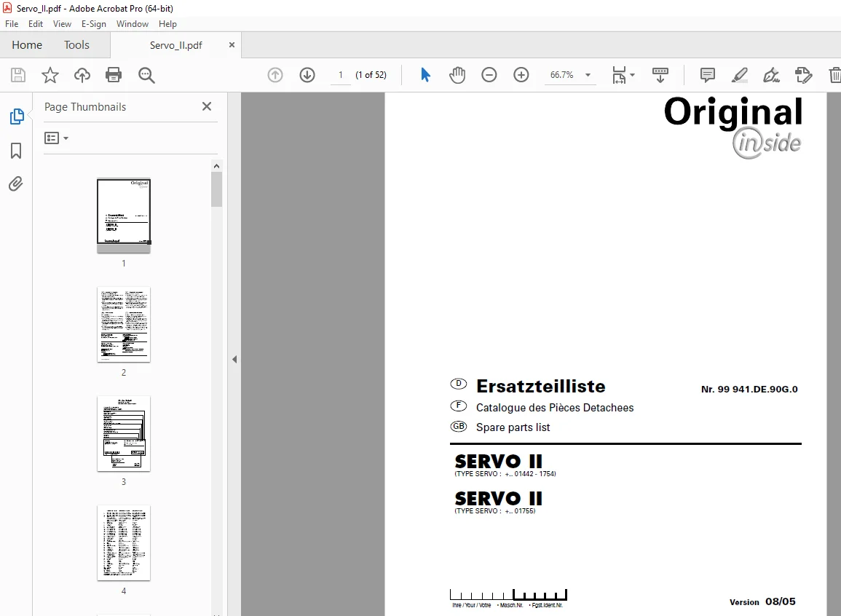The width and height of the screenshot is (841, 616).
Task: Click the page number input field
Action: 340,75
